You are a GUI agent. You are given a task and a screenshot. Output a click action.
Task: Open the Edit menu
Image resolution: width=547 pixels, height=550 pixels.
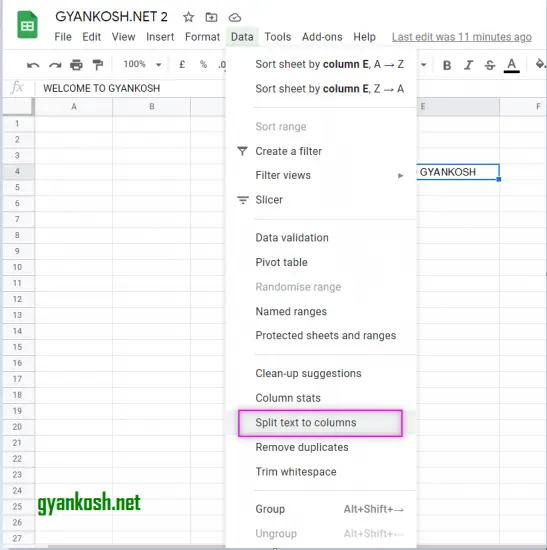pyautogui.click(x=92, y=37)
